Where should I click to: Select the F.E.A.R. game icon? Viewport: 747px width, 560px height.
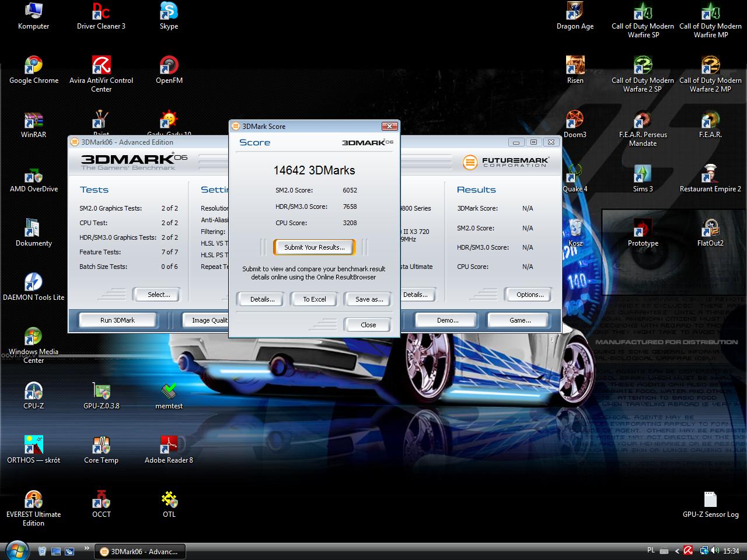click(710, 124)
